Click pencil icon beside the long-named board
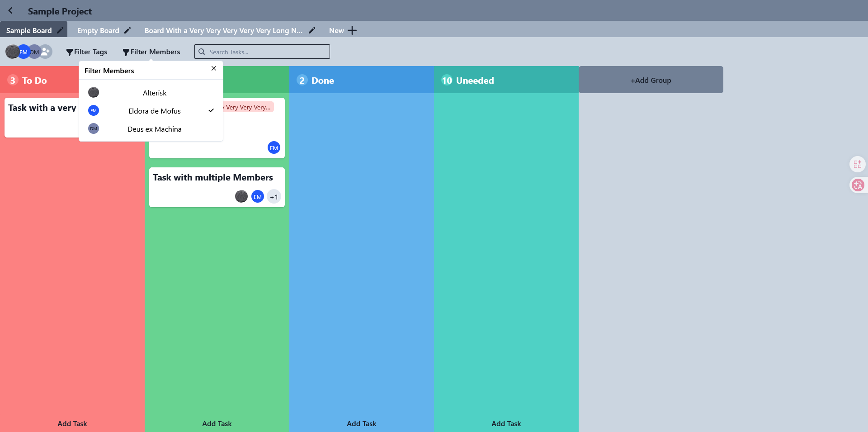The image size is (868, 432). (x=312, y=30)
